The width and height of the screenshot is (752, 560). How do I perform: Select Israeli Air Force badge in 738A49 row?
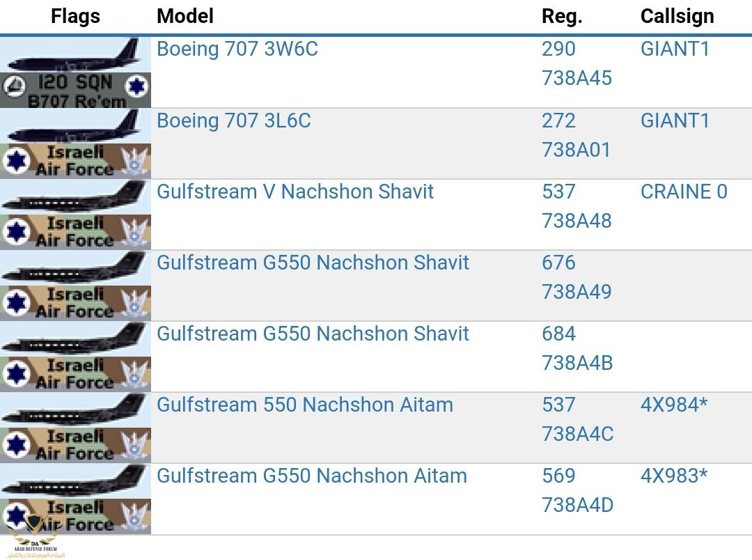click(75, 304)
